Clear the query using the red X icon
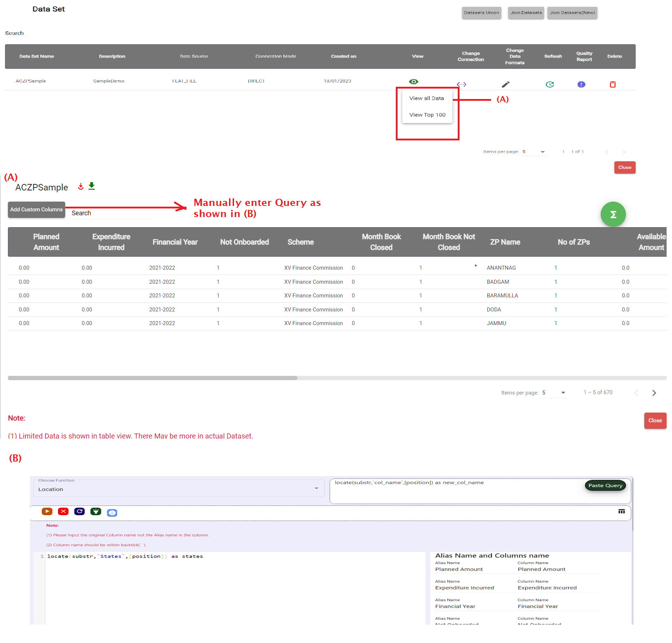The width and height of the screenshot is (672, 643). pos(63,511)
